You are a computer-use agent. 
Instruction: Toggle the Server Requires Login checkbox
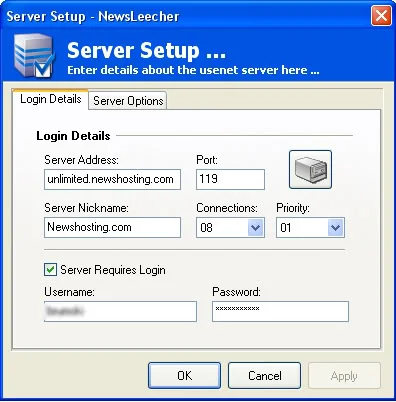coord(50,269)
